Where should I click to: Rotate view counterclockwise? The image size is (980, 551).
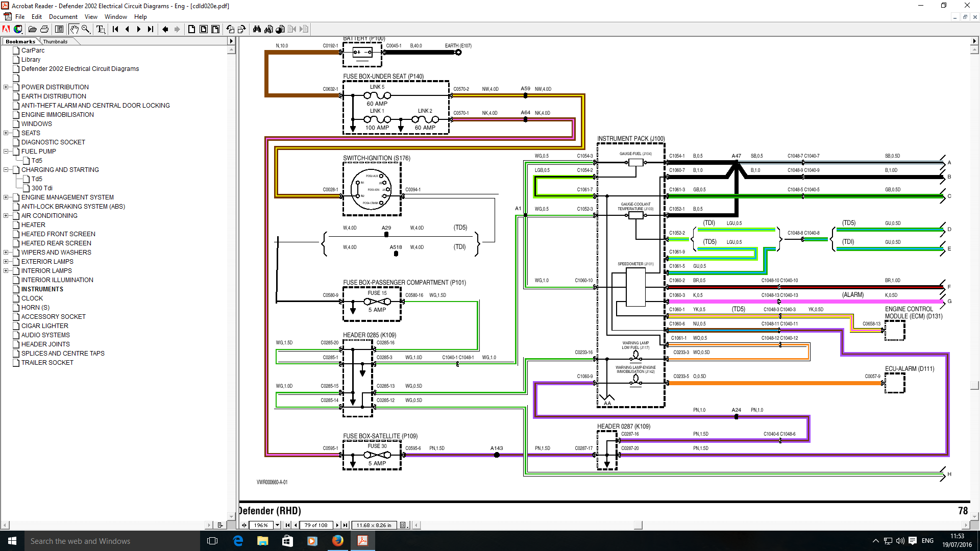230,29
